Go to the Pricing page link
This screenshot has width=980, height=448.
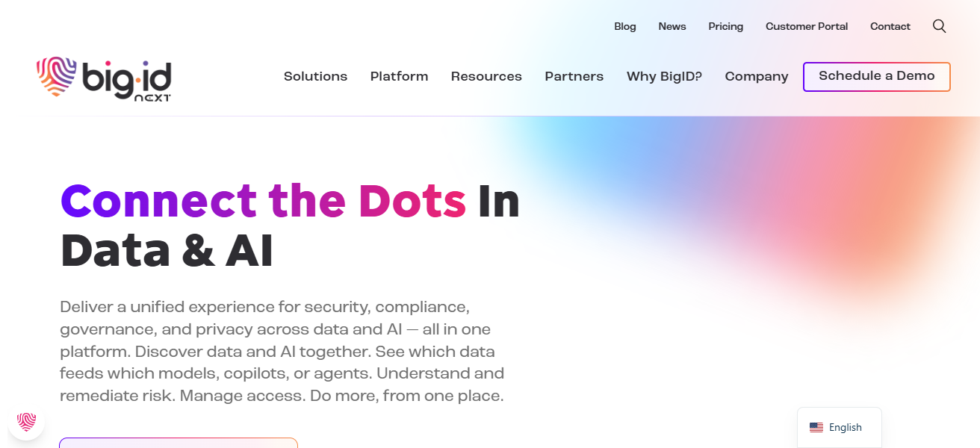[725, 26]
